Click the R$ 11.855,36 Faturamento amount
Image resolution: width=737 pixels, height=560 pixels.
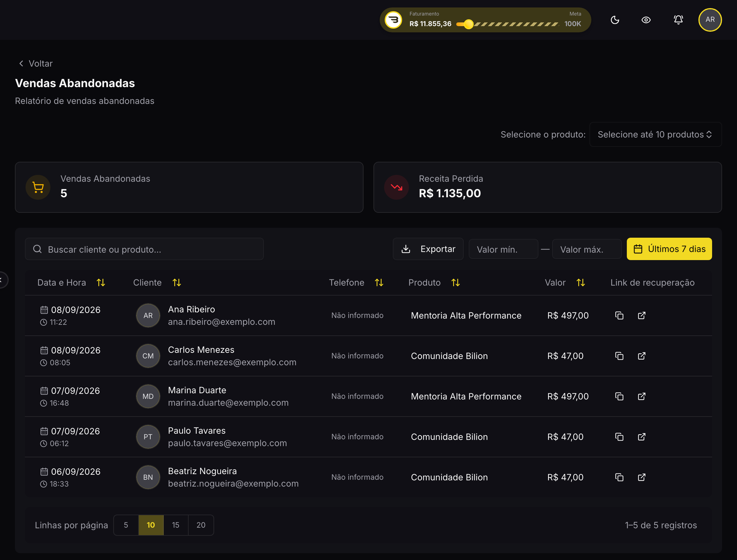coord(430,24)
